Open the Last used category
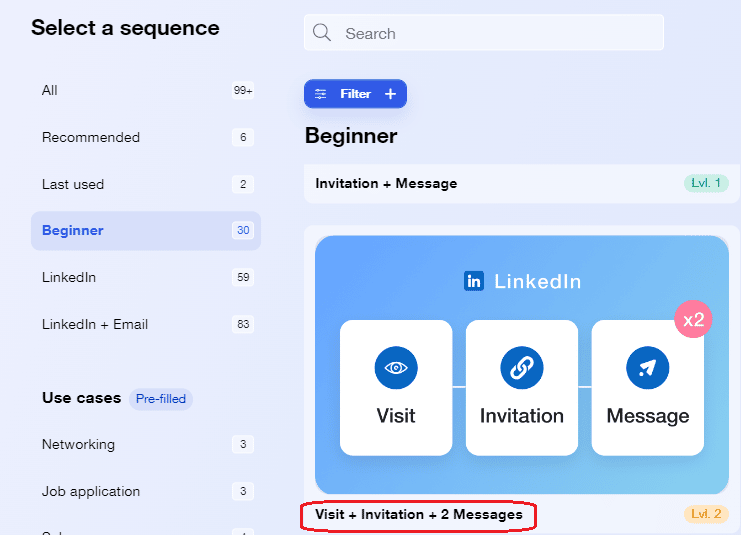 tap(146, 184)
